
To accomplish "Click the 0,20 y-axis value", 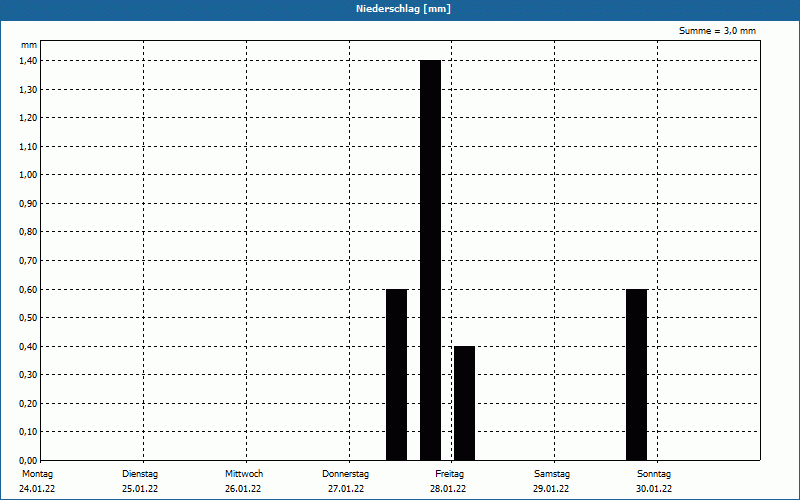I will tap(28, 404).
